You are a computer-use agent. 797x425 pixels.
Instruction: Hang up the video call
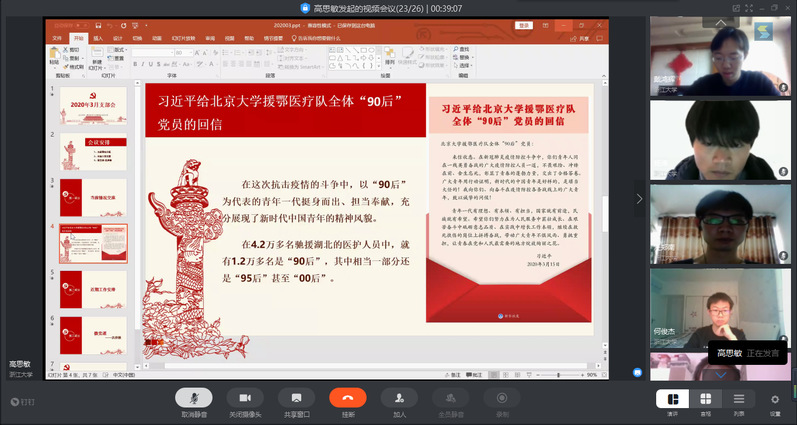click(x=348, y=398)
